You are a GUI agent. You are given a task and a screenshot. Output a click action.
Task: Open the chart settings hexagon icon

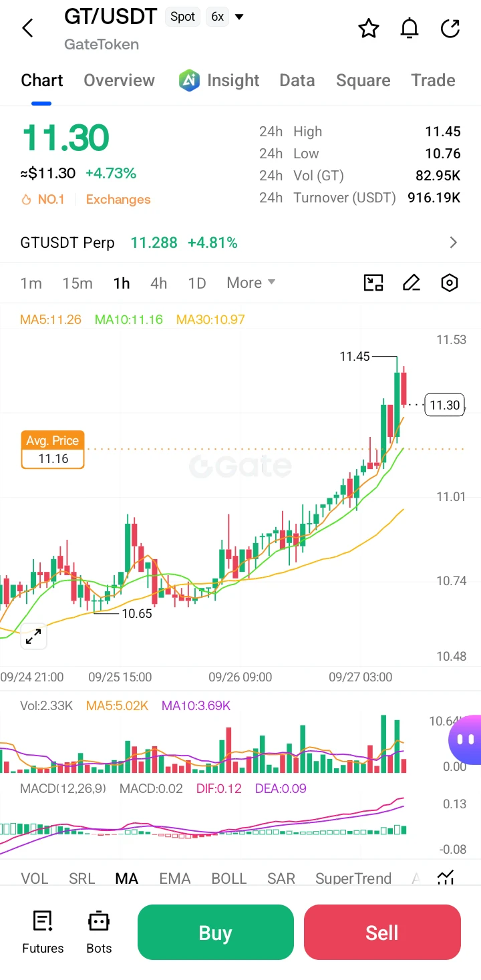point(450,283)
